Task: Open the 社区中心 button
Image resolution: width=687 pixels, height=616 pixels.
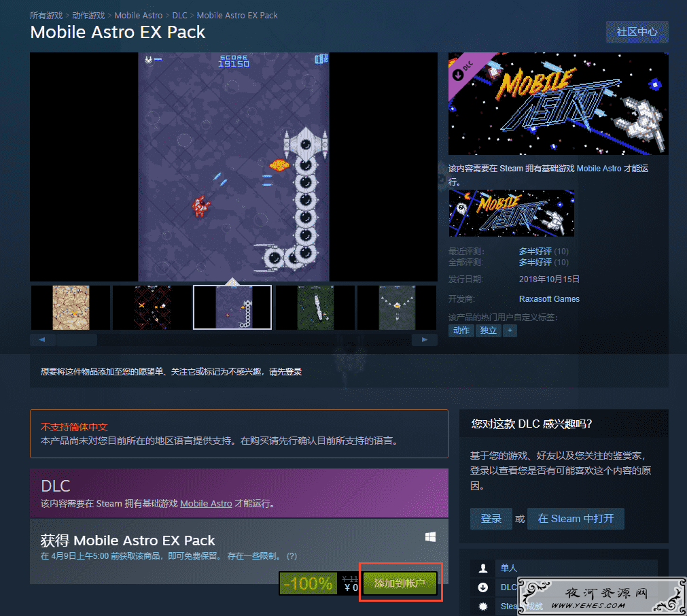Action: (637, 32)
